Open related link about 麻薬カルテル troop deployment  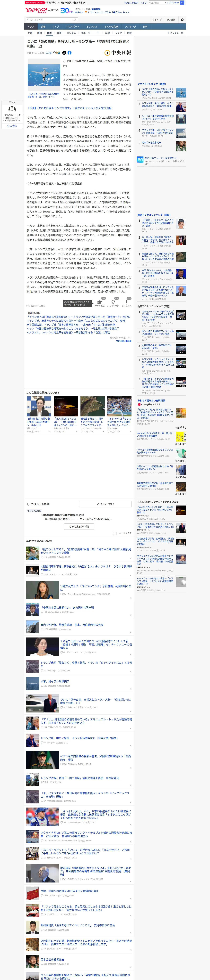[x=76, y=321]
